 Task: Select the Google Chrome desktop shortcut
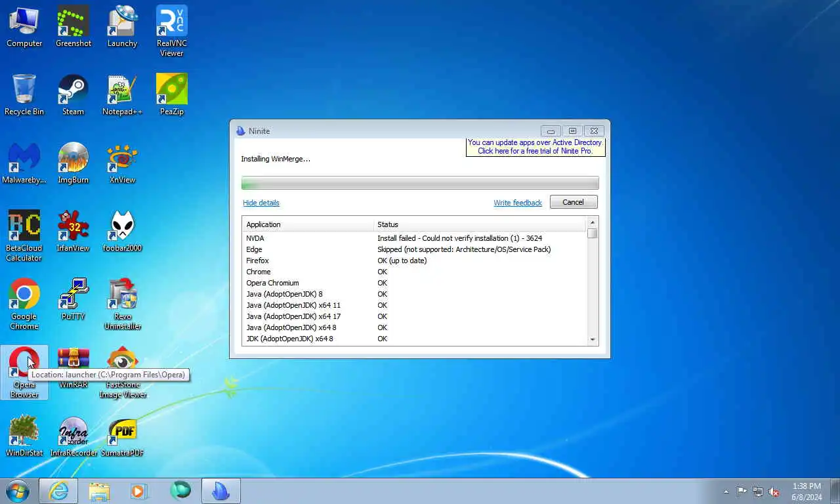click(x=24, y=304)
